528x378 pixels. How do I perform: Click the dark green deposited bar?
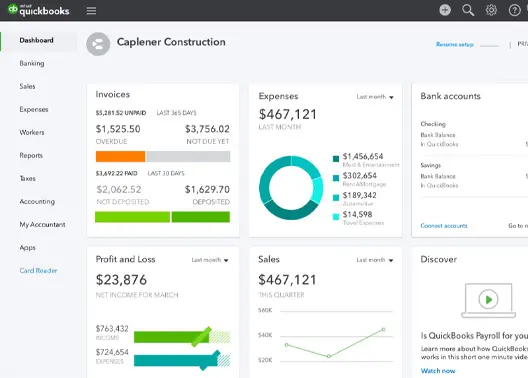pos(201,217)
